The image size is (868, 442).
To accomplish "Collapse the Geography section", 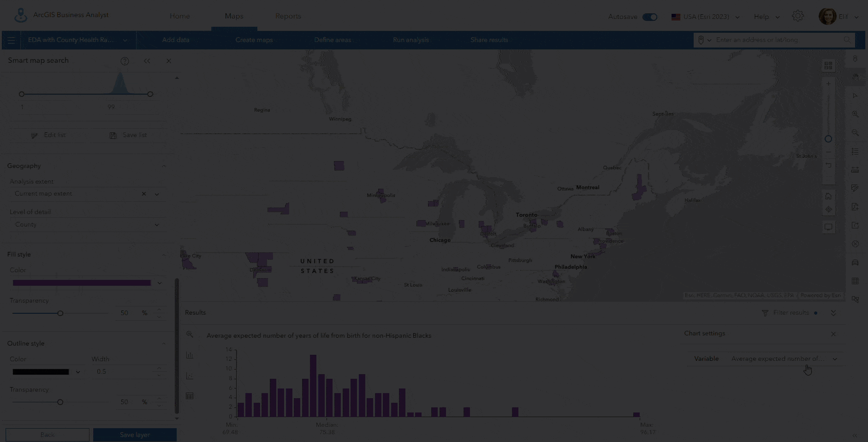I will point(164,166).
